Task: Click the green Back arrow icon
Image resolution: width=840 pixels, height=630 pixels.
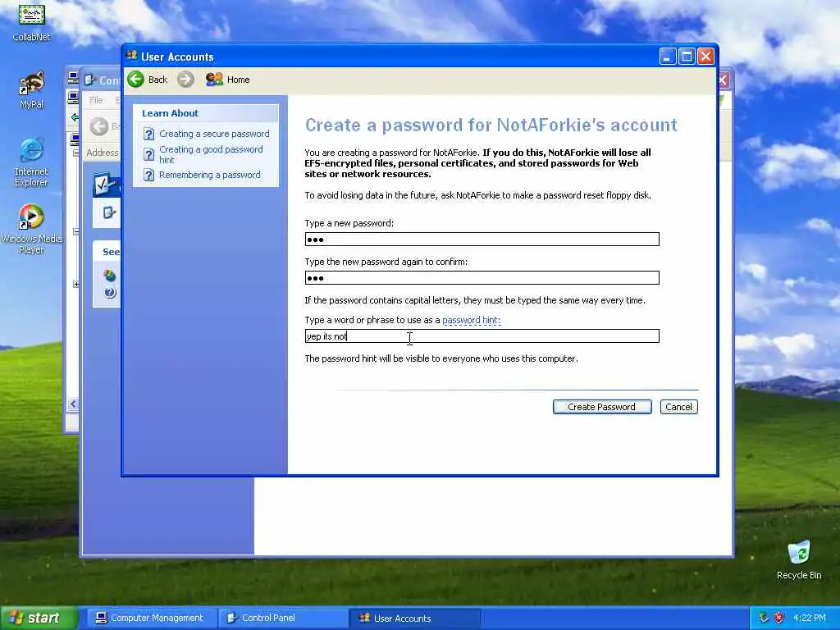Action: (135, 80)
